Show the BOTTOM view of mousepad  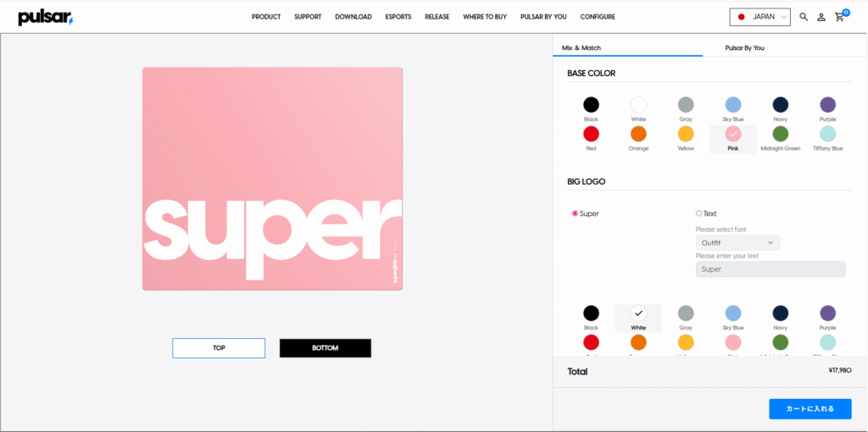tap(325, 348)
